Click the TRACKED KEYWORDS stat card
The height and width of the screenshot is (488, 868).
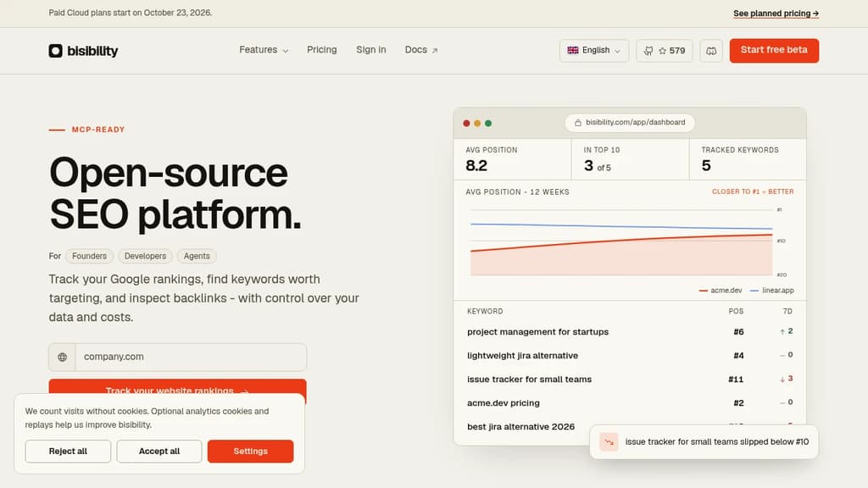click(x=748, y=159)
